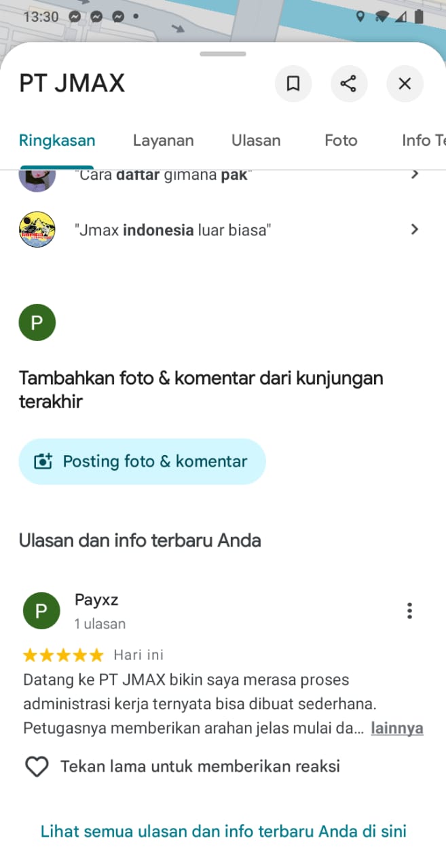The height and width of the screenshot is (868, 446).
Task: Tap the heart reaction icon
Action: (37, 767)
